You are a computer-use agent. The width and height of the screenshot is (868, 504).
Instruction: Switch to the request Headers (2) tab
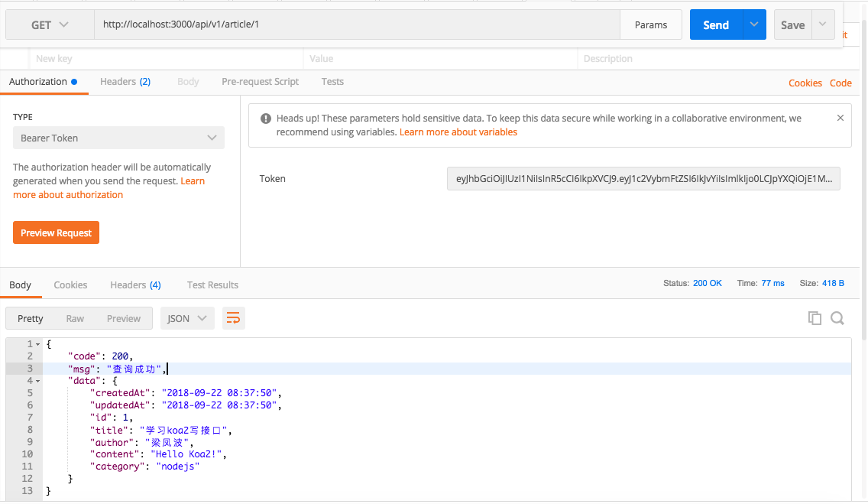coord(125,82)
